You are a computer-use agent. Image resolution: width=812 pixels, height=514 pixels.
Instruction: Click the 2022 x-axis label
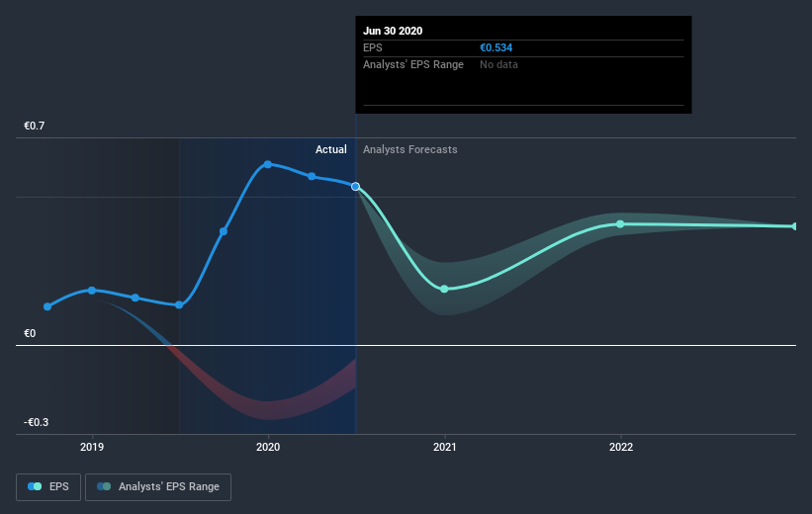(x=621, y=447)
